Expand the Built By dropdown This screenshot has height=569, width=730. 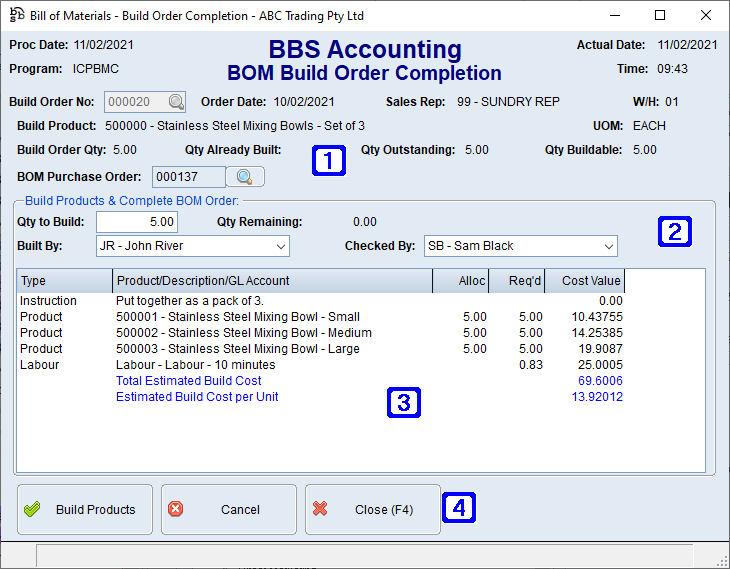(x=279, y=246)
